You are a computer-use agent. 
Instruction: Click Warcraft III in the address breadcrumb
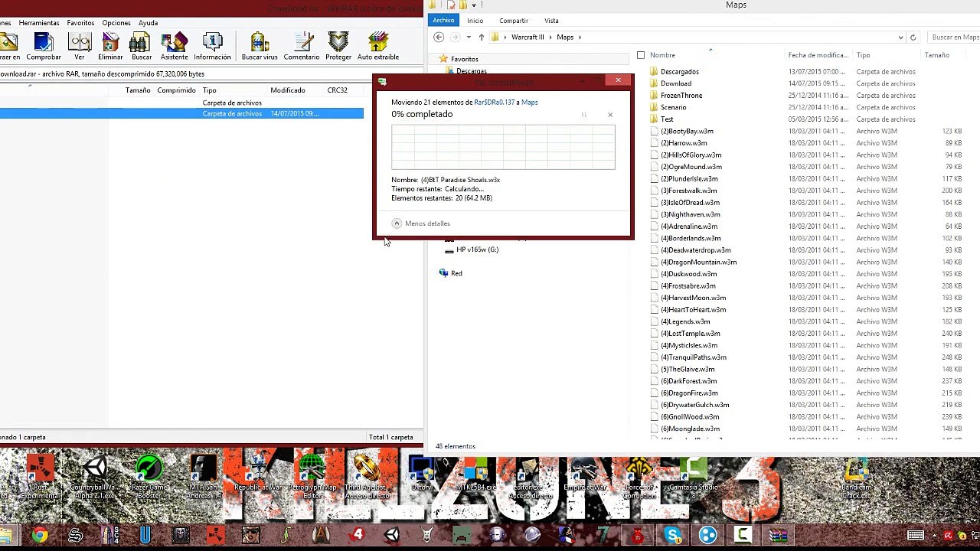point(528,37)
